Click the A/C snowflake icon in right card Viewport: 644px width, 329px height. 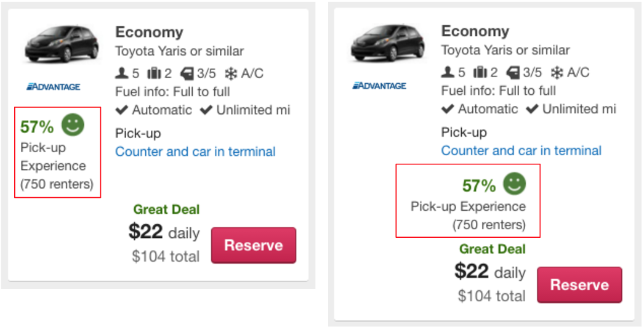pos(557,73)
